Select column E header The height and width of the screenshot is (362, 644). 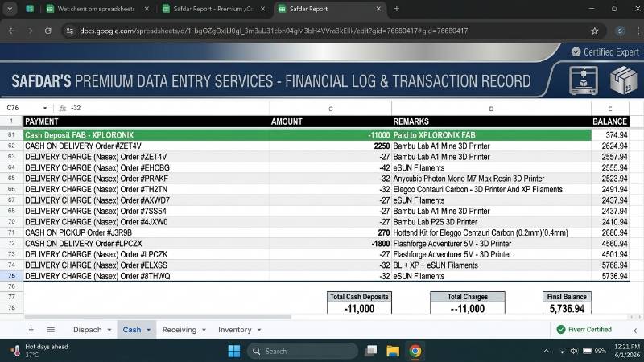[x=610, y=109]
